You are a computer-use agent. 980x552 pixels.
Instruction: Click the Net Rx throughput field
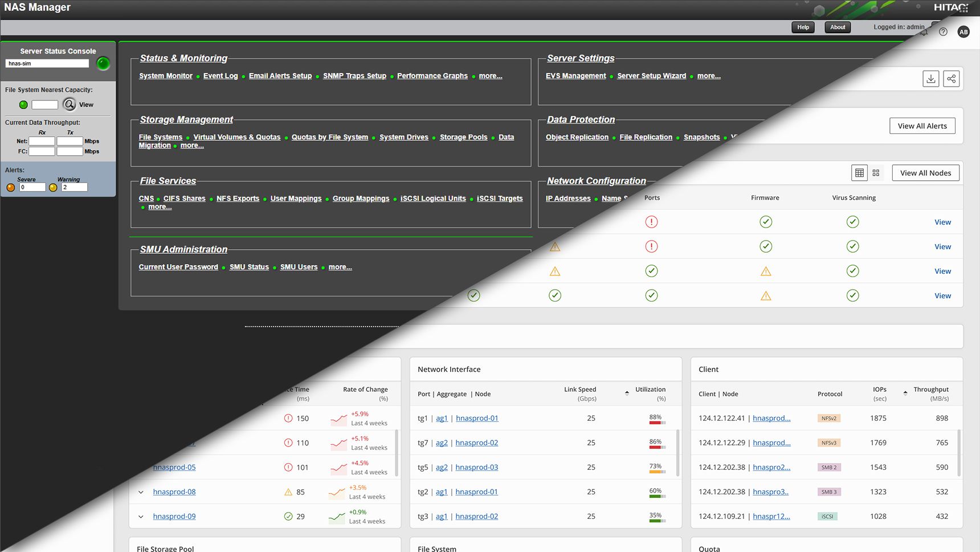pos(42,141)
